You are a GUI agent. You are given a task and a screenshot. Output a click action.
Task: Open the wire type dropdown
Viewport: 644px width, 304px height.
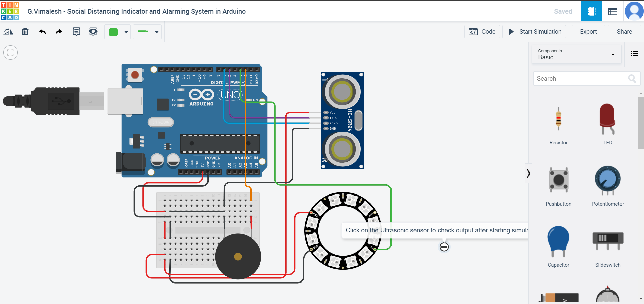click(x=147, y=32)
